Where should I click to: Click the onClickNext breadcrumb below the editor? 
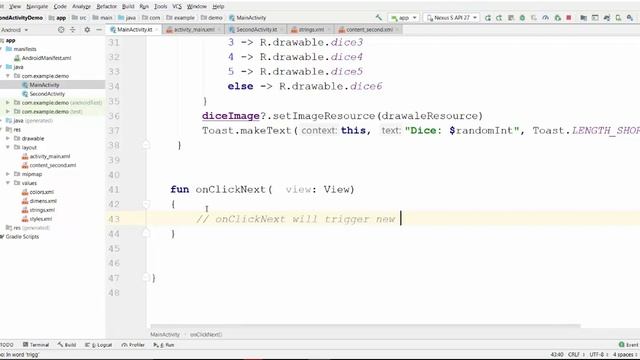pyautogui.click(x=206, y=335)
